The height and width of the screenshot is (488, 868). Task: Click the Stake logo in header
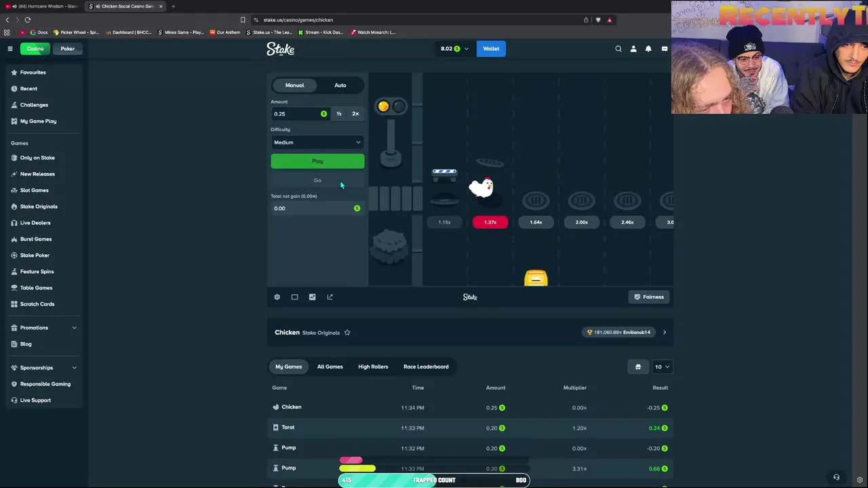point(280,49)
